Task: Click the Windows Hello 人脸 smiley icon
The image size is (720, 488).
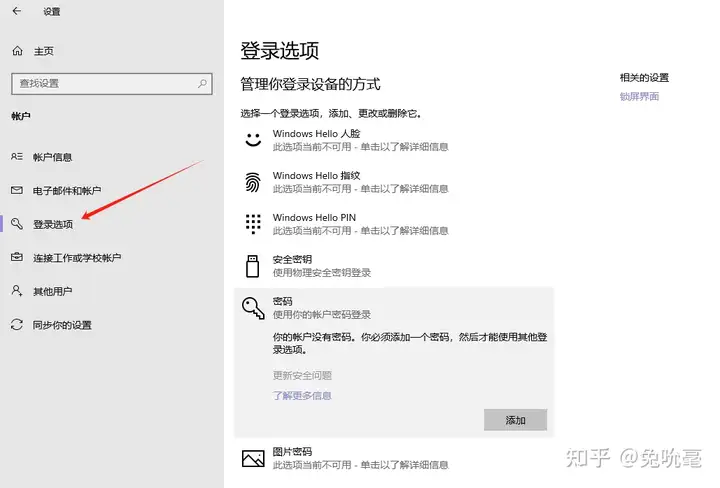Action: [x=252, y=140]
